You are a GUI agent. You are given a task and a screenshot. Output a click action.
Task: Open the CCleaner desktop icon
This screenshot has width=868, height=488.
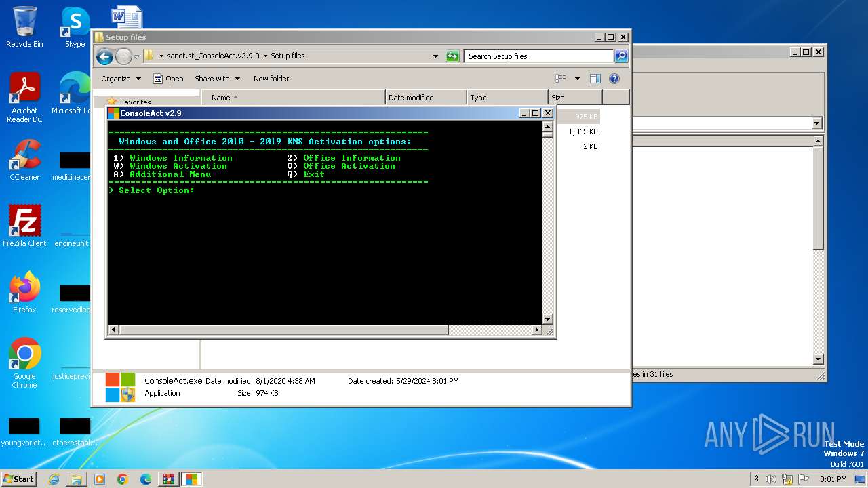point(24,160)
